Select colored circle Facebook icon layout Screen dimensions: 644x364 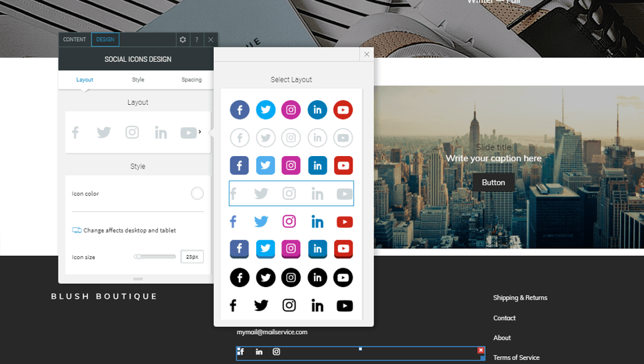(x=240, y=110)
